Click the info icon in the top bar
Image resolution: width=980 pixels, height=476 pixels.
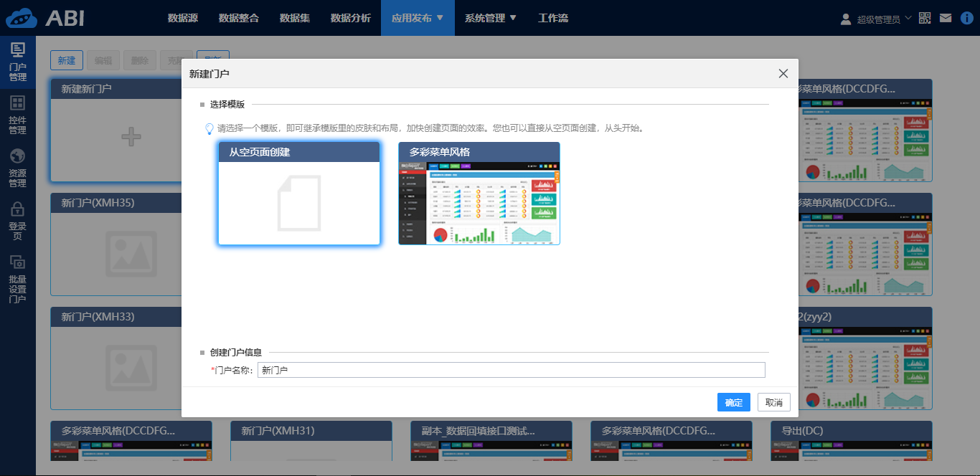click(x=967, y=16)
